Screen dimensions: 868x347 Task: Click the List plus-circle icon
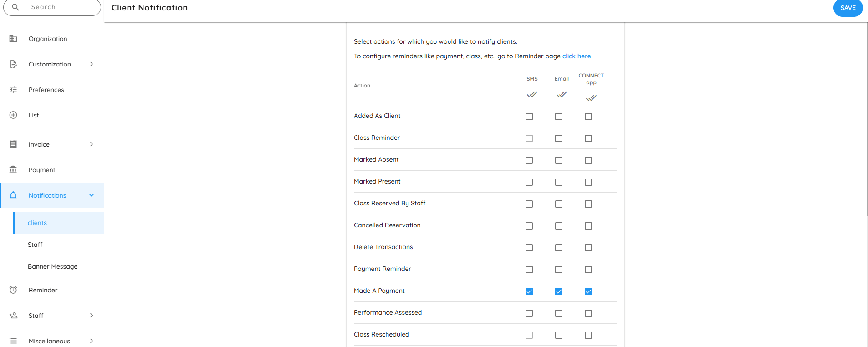13,115
